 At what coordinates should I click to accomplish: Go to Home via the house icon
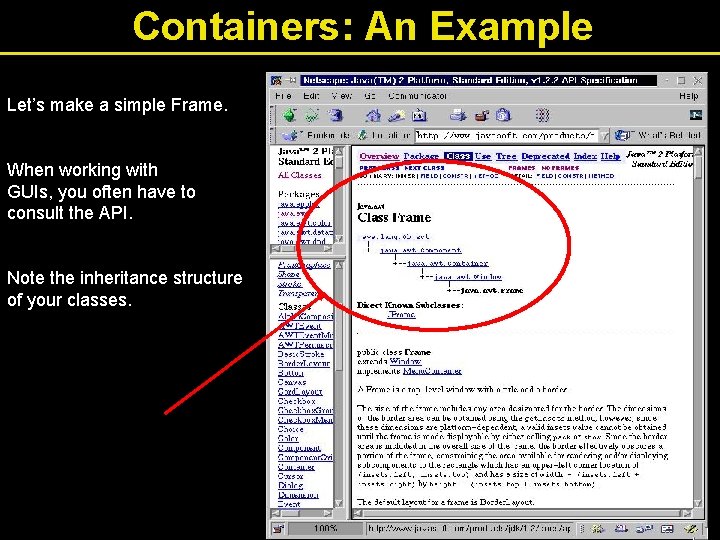(373, 115)
